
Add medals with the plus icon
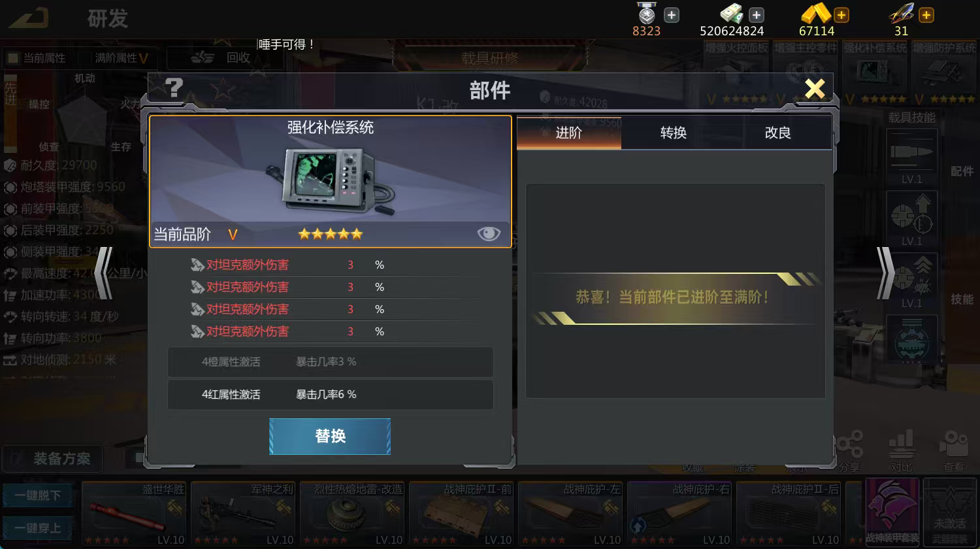672,14
